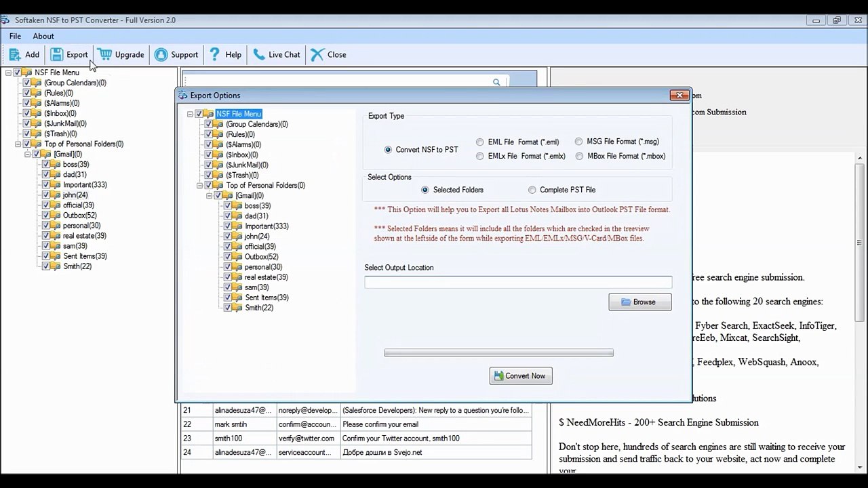Select EML File Format radio button
This screenshot has width=868, height=488.
coord(480,142)
